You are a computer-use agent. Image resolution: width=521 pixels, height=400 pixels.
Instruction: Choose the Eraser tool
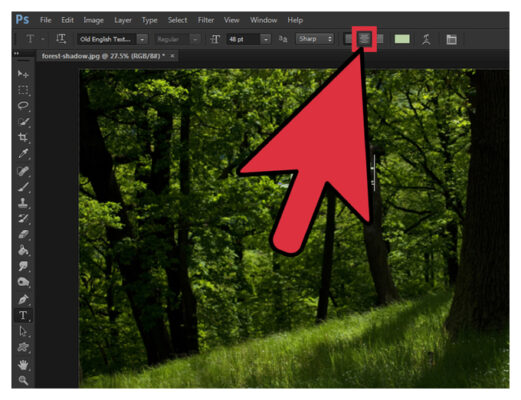[x=23, y=235]
